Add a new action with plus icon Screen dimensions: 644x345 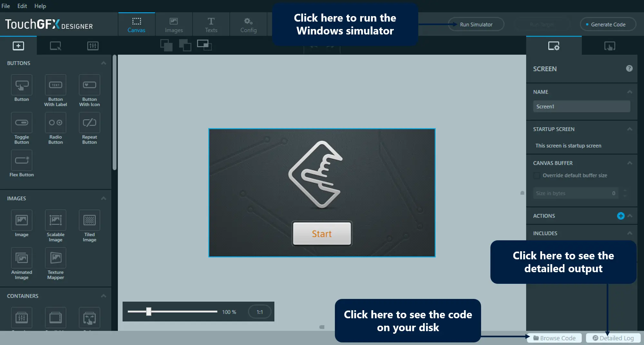[x=621, y=216]
